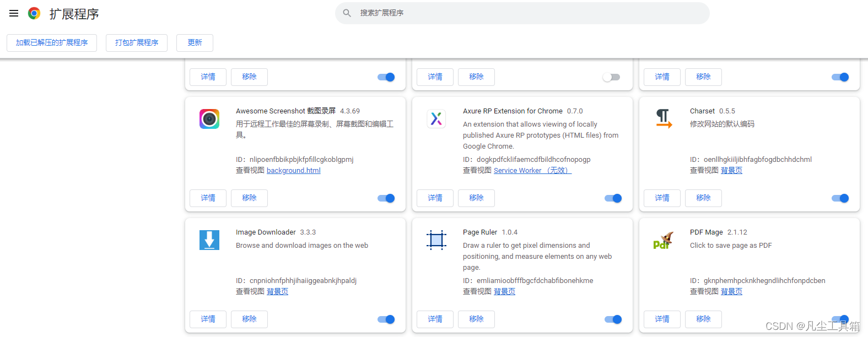Open 详情 for Image Downloader
This screenshot has width=868, height=337.
208,319
